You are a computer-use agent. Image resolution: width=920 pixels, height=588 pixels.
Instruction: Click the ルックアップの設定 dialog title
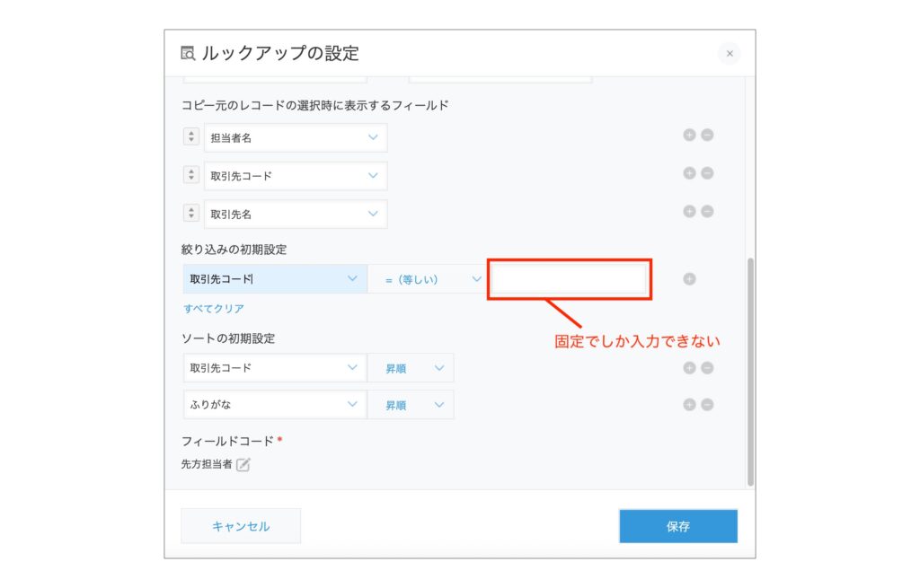pos(280,53)
